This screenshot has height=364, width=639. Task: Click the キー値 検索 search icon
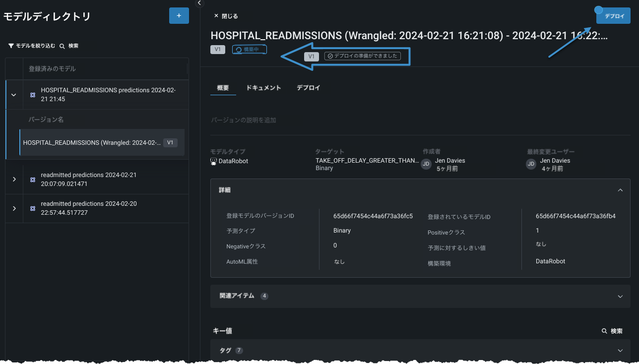(x=604, y=331)
